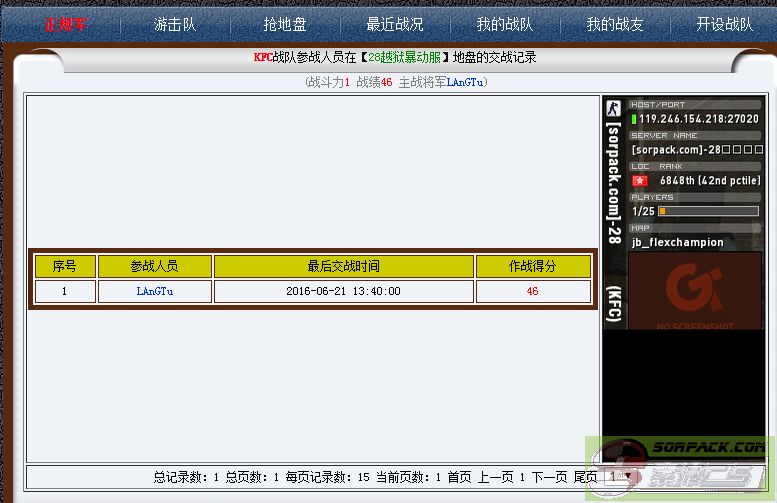The height and width of the screenshot is (503, 777).
Task: View the 最近战况 tab
Action: pyautogui.click(x=395, y=24)
